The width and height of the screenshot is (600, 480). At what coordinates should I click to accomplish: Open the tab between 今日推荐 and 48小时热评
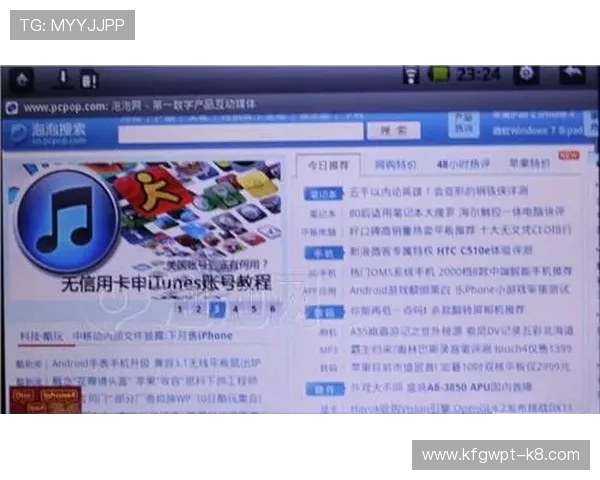(x=395, y=165)
